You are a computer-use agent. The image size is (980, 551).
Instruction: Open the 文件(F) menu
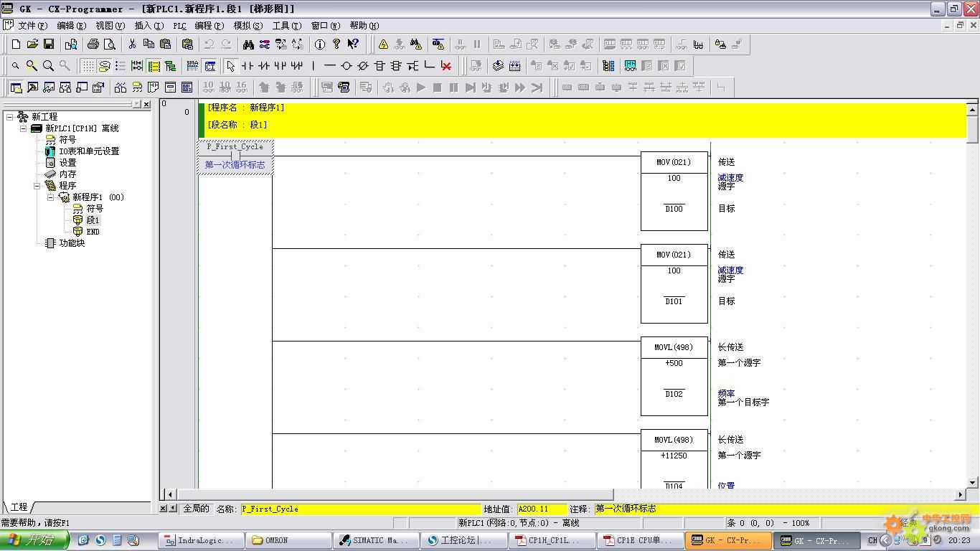32,26
